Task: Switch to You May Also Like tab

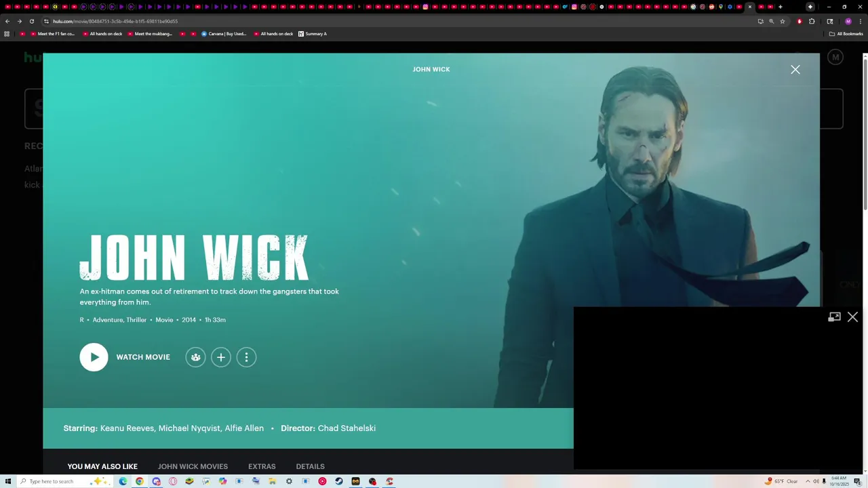Action: click(102, 466)
